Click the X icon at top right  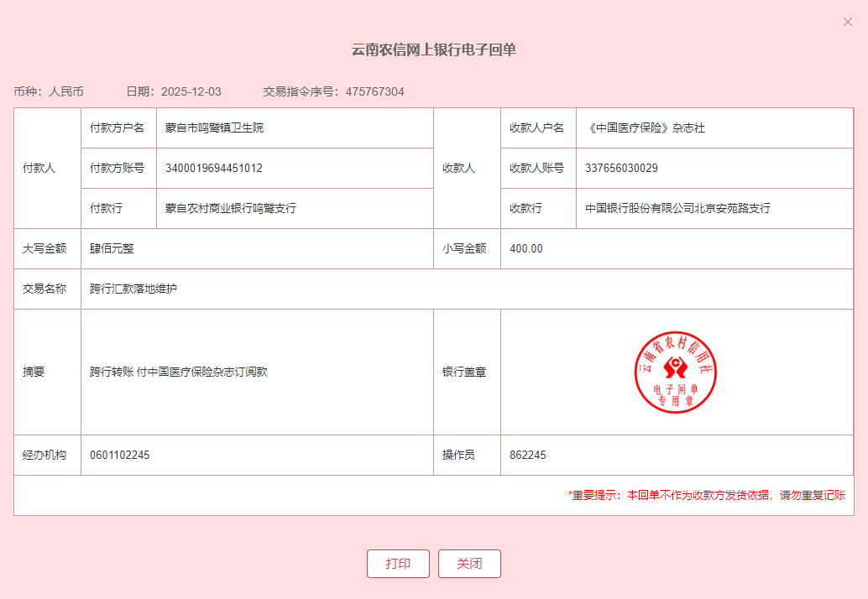[x=847, y=22]
